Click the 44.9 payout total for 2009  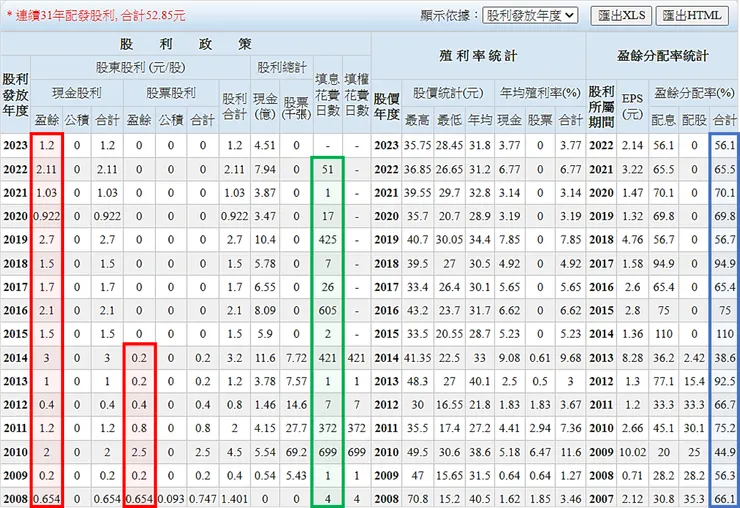[725, 452]
